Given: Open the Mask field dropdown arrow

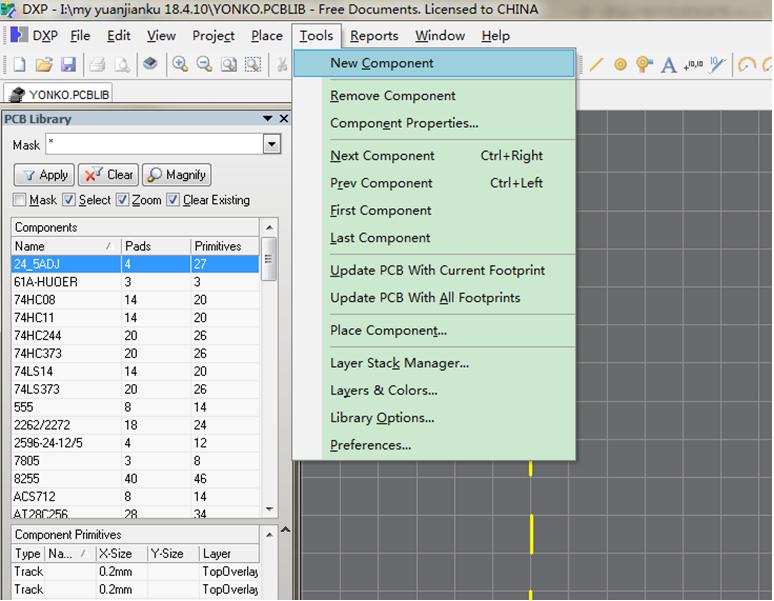Looking at the screenshot, I should point(271,145).
